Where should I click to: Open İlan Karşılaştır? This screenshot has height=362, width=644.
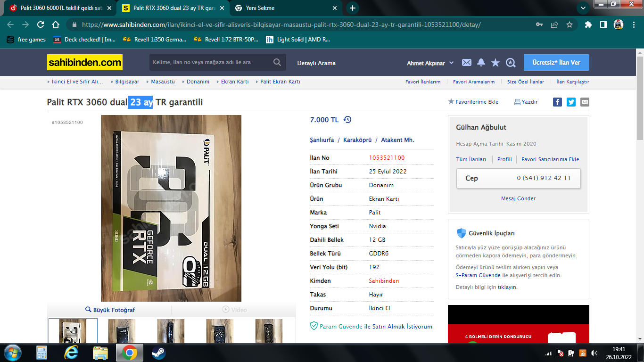point(573,82)
